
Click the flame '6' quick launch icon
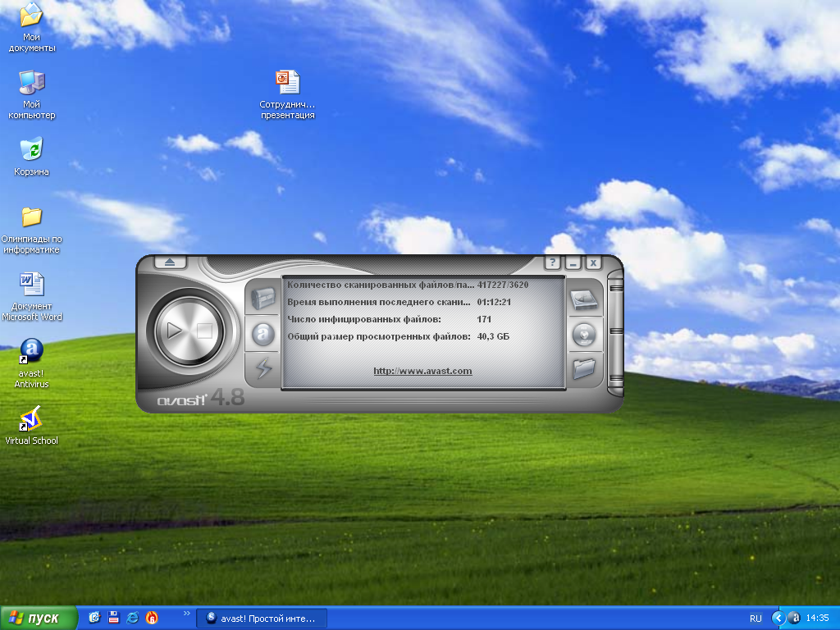[152, 618]
